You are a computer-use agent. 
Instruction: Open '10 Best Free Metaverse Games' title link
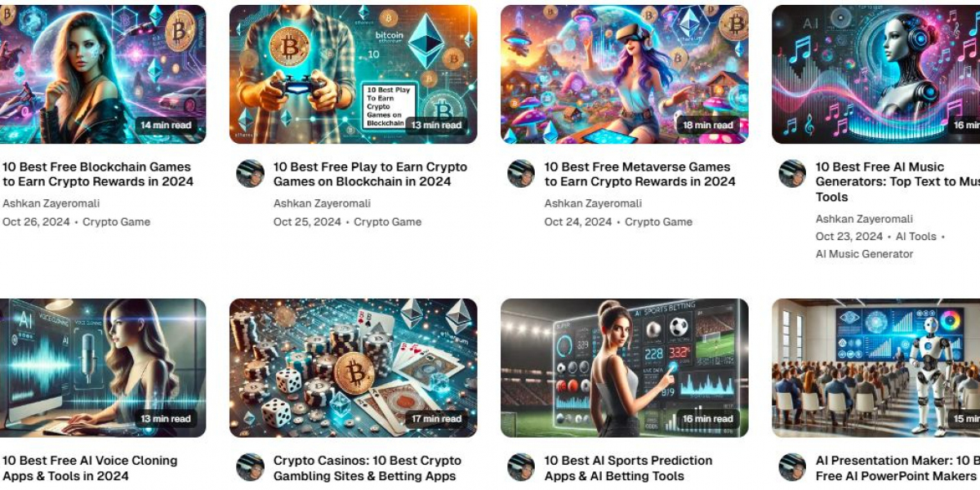tap(640, 174)
